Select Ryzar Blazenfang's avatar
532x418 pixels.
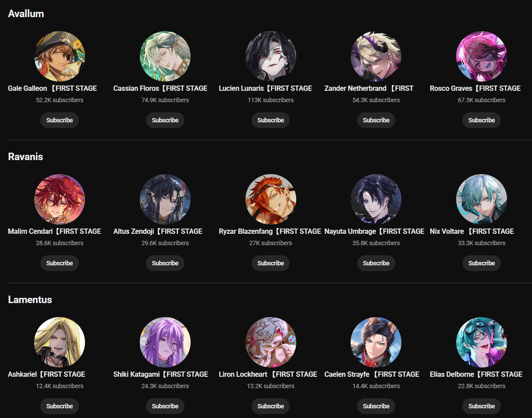(271, 199)
